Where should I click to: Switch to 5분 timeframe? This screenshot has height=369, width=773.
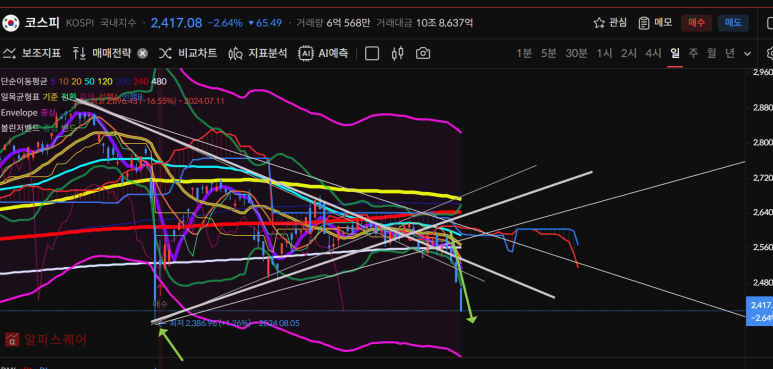548,53
